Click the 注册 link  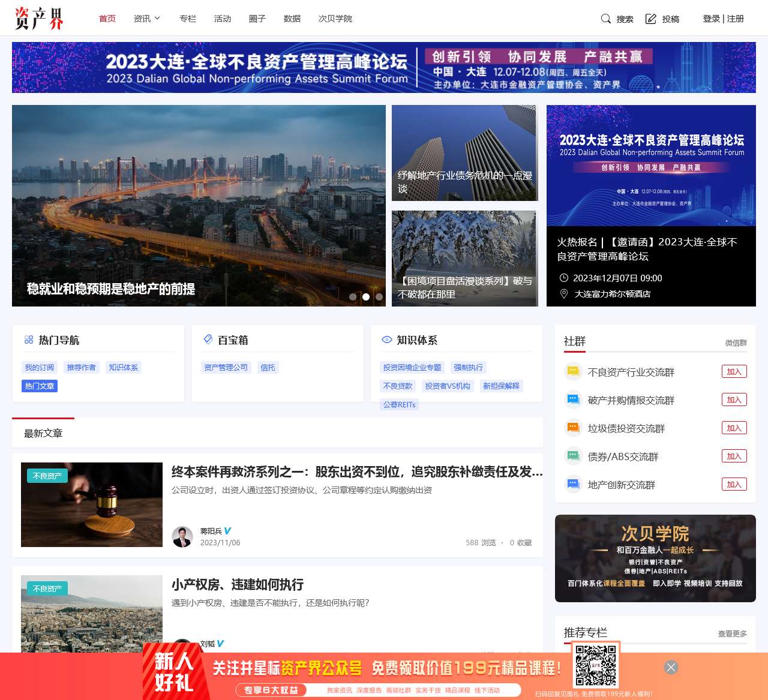coord(736,19)
